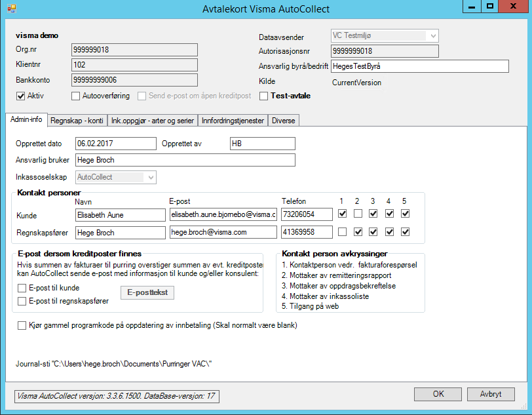The width and height of the screenshot is (532, 415).
Task: Click the application icon in title bar
Action: [x=12, y=8]
